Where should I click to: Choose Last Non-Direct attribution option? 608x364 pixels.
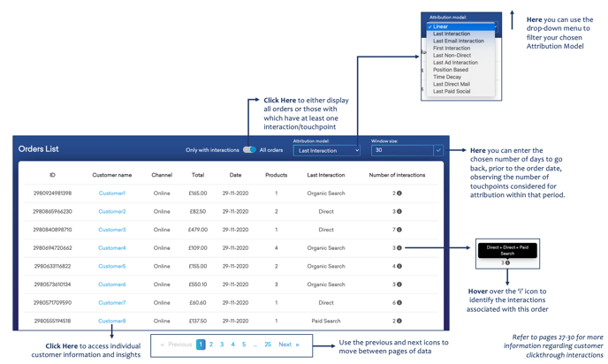coord(452,56)
